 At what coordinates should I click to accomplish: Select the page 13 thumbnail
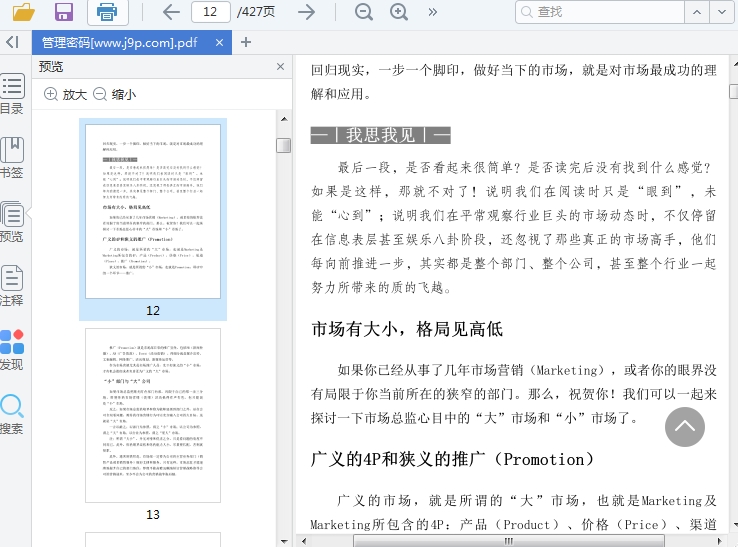pyautogui.click(x=153, y=415)
